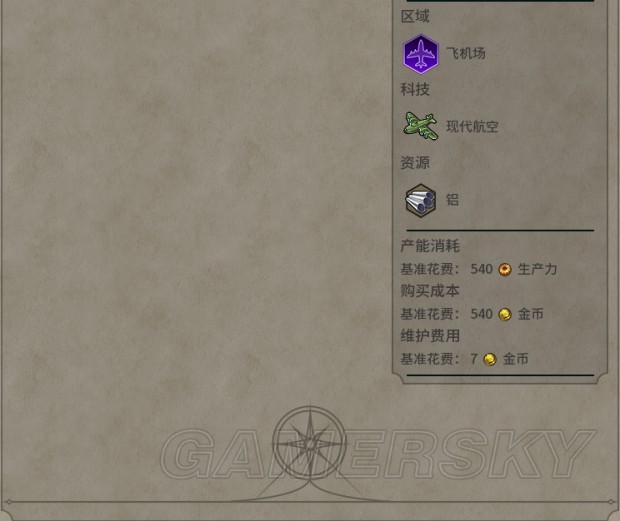Select the 区域 section heading
This screenshot has height=521, width=620.
click(415, 17)
